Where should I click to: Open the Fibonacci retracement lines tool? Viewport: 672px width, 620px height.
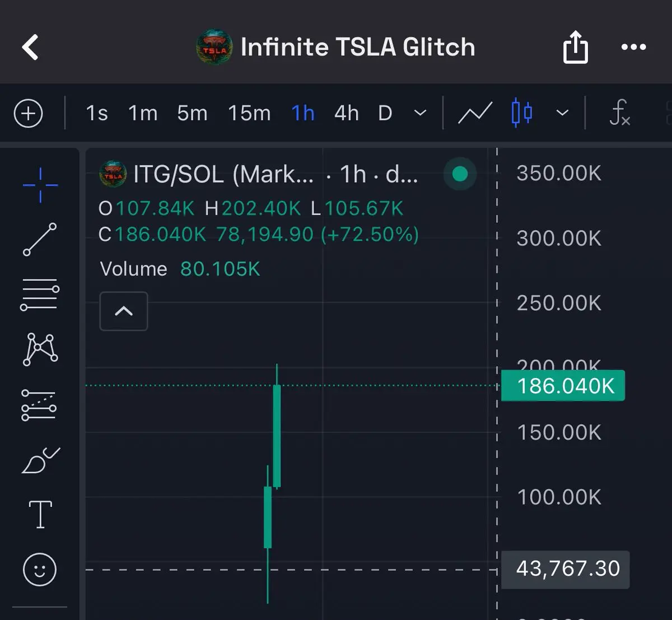click(x=40, y=295)
